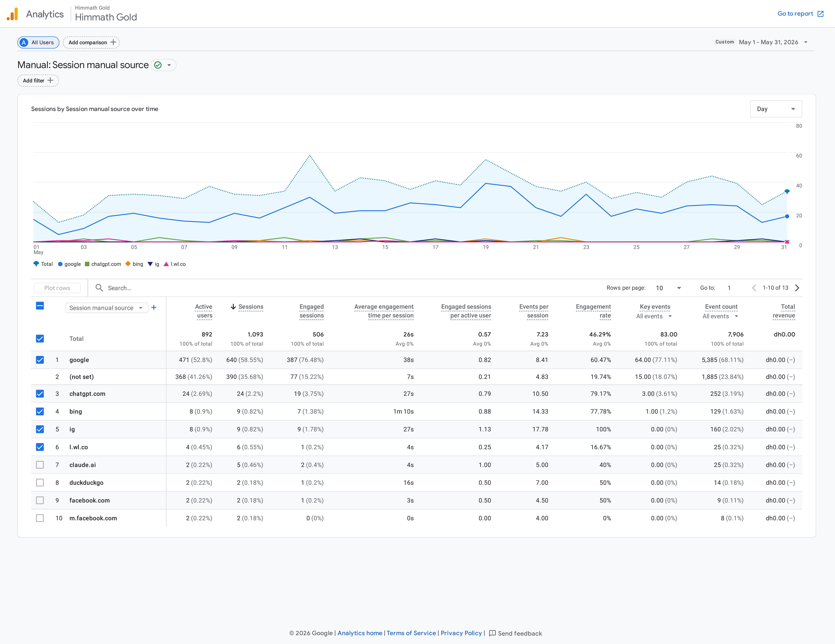This screenshot has width=835, height=644.
Task: Click the chatgpt.com legend green square
Action: click(x=87, y=264)
